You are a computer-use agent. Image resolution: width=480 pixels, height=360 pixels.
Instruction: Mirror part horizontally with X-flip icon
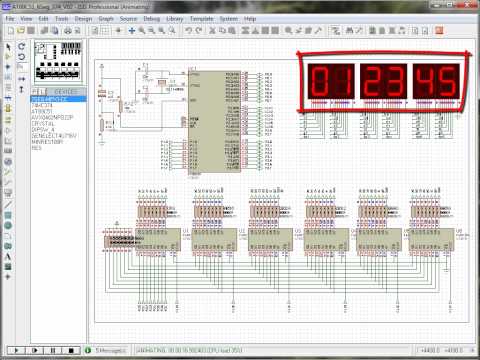click(22, 79)
